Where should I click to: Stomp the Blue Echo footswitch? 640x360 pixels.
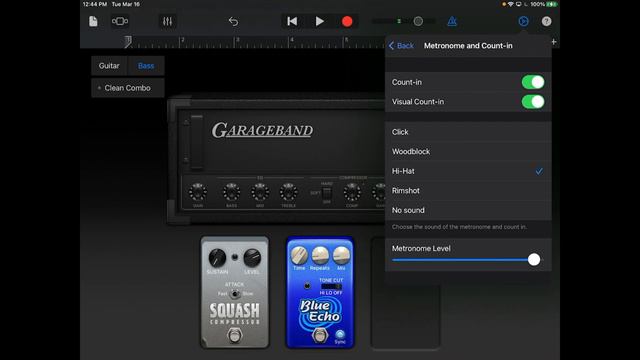tap(320, 336)
